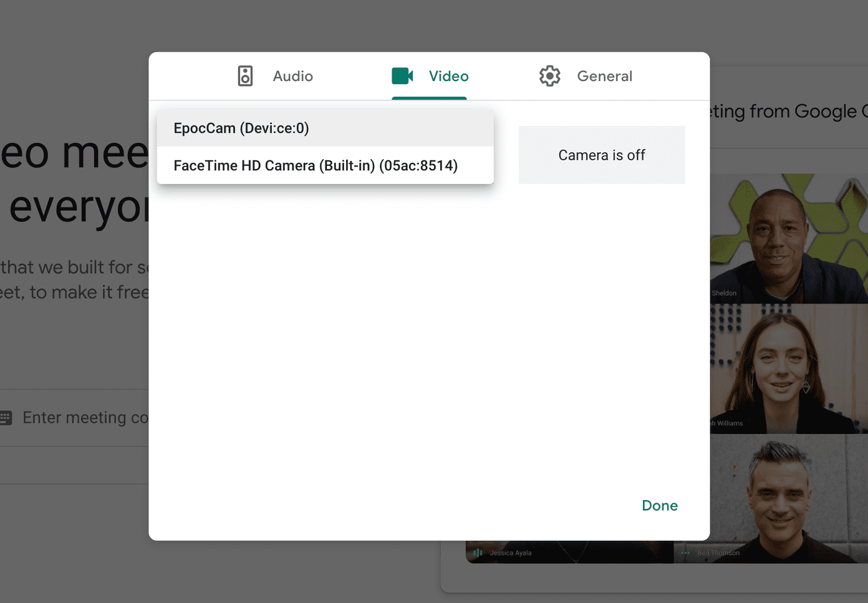
Task: Click the video camera icon
Action: (x=402, y=76)
